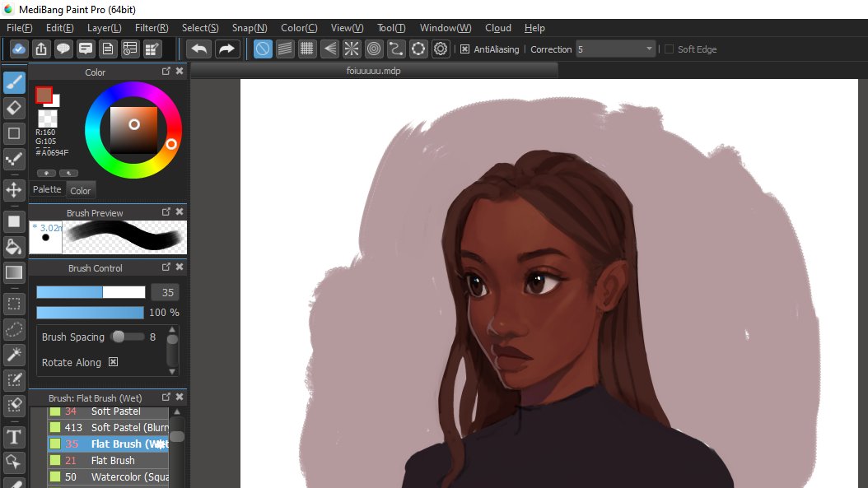
Task: Click the export upload icon
Action: click(41, 49)
